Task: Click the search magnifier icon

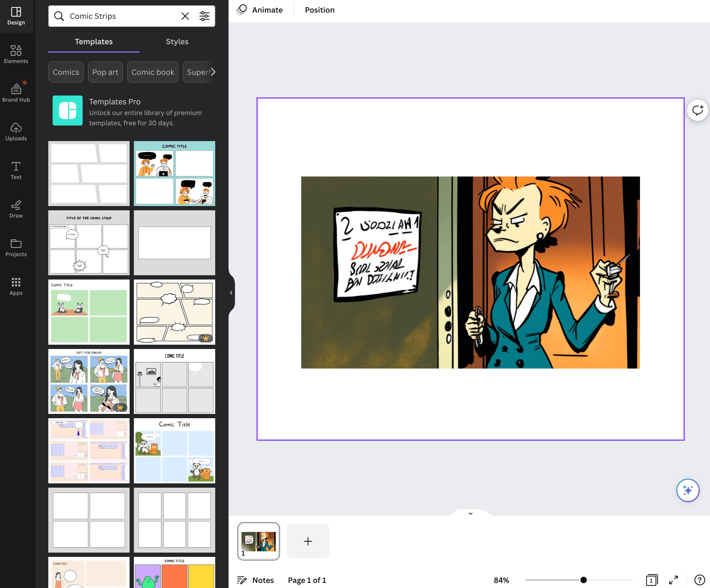Action: coord(59,16)
